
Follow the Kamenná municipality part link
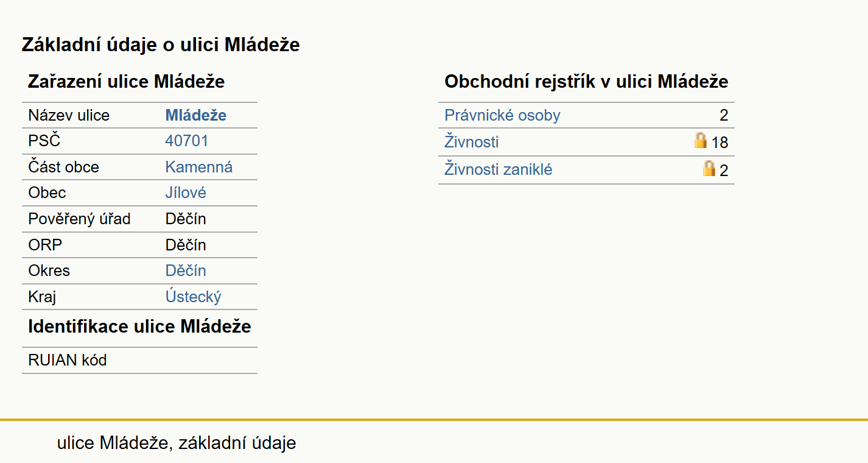199,167
